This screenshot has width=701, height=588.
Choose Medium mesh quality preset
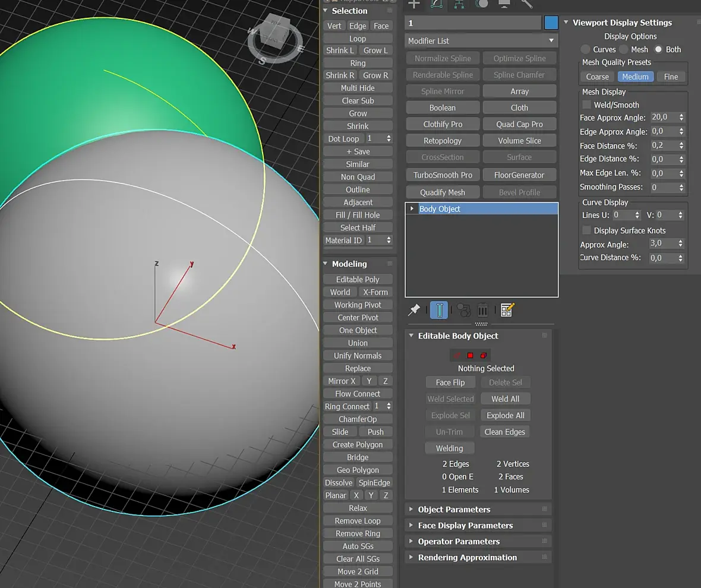(635, 77)
